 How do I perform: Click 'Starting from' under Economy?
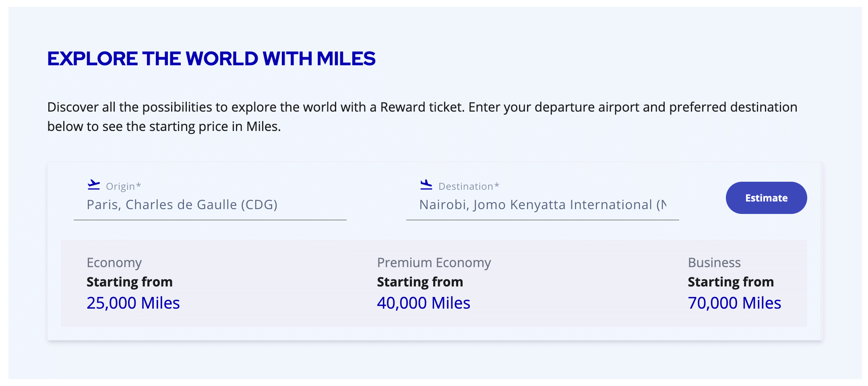[x=129, y=282]
